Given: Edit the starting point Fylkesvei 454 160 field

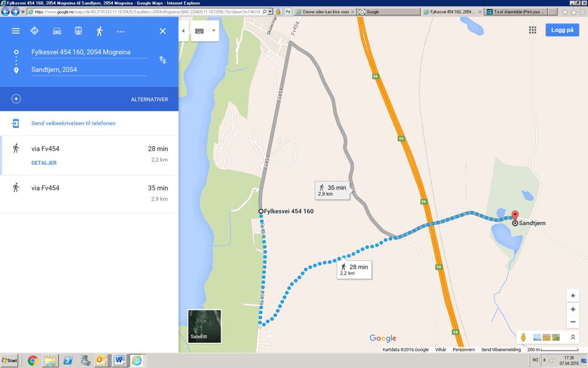Looking at the screenshot, I should 89,52.
